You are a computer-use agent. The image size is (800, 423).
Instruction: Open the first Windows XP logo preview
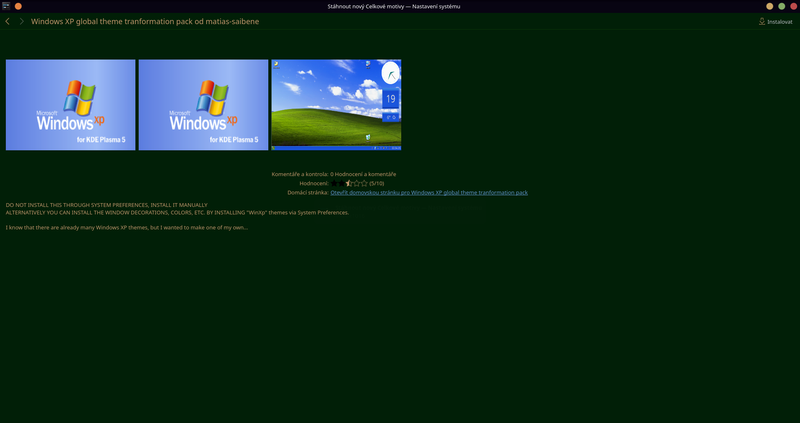click(70, 105)
